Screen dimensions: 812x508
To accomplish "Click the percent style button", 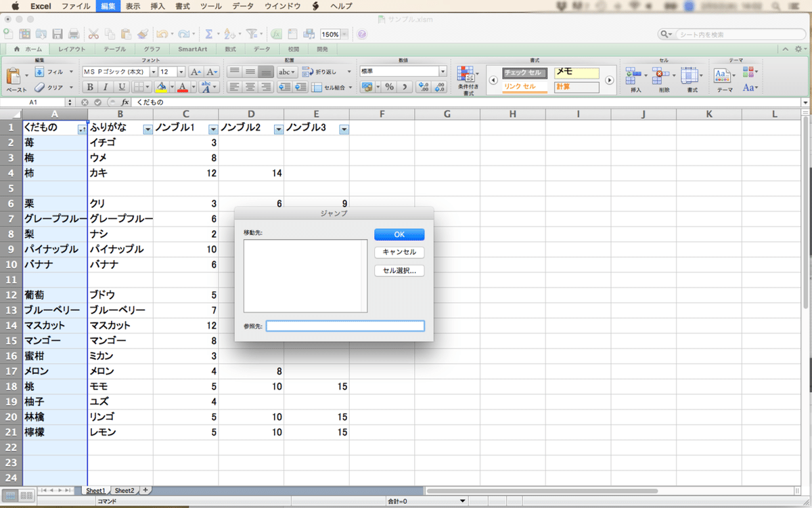I will 389,87.
